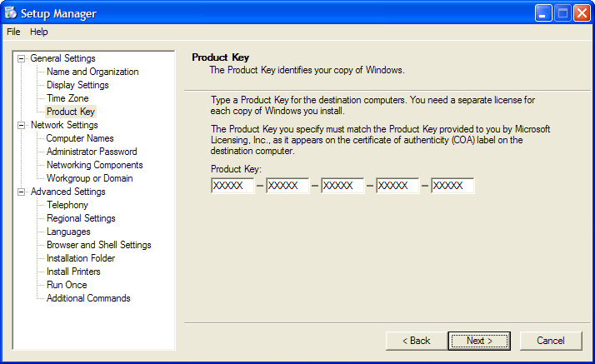
Task: Select Networking Components in tree
Action: (94, 165)
